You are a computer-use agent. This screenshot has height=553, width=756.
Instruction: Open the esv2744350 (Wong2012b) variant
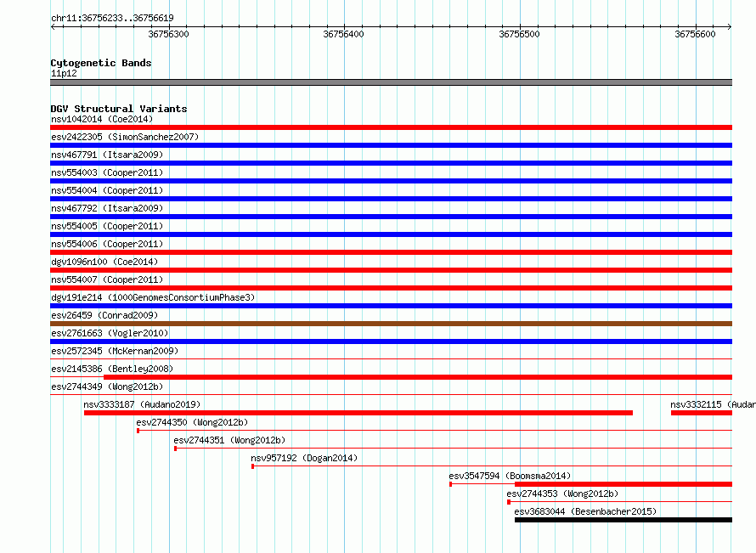tap(192, 422)
